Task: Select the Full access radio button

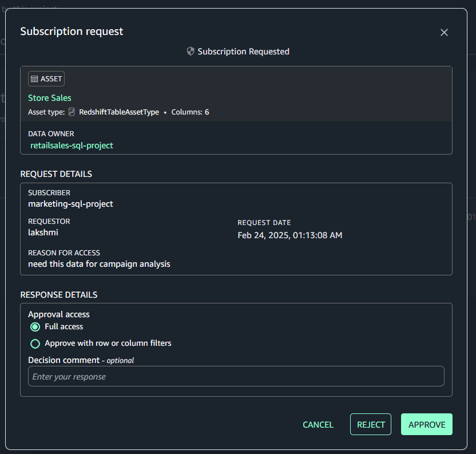Action: pos(35,327)
